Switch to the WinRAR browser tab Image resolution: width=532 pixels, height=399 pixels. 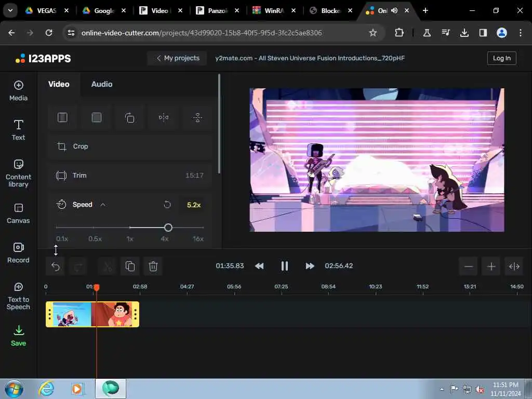(273, 10)
